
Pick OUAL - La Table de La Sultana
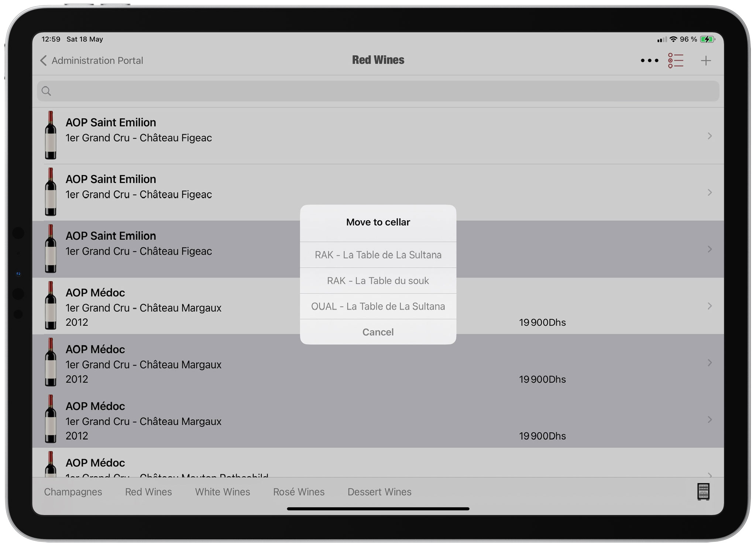(x=378, y=307)
